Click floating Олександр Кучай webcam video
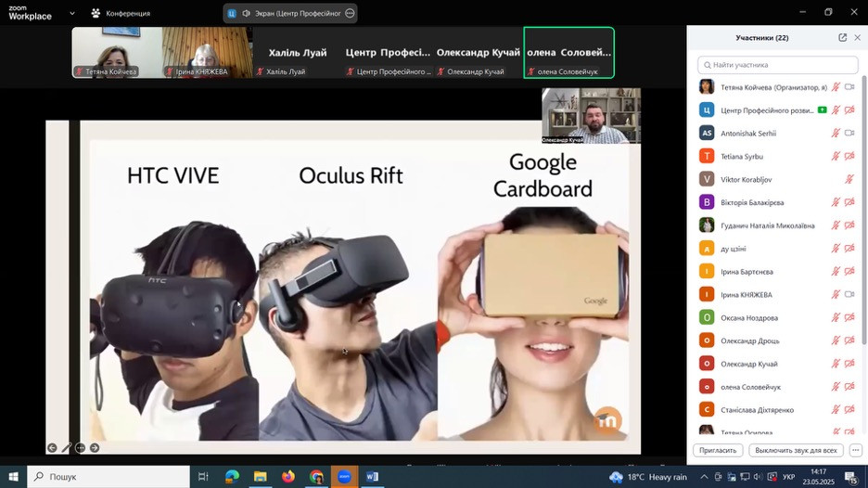 tap(592, 115)
